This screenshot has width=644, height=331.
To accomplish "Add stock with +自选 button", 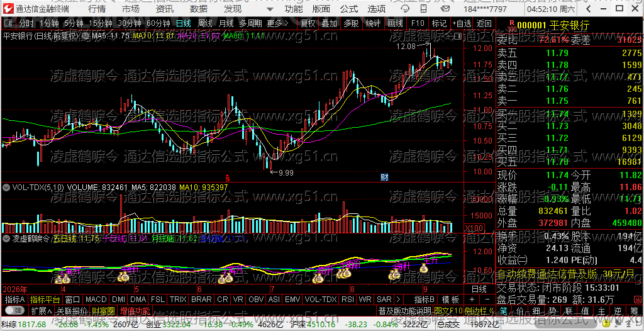I will [x=462, y=24].
